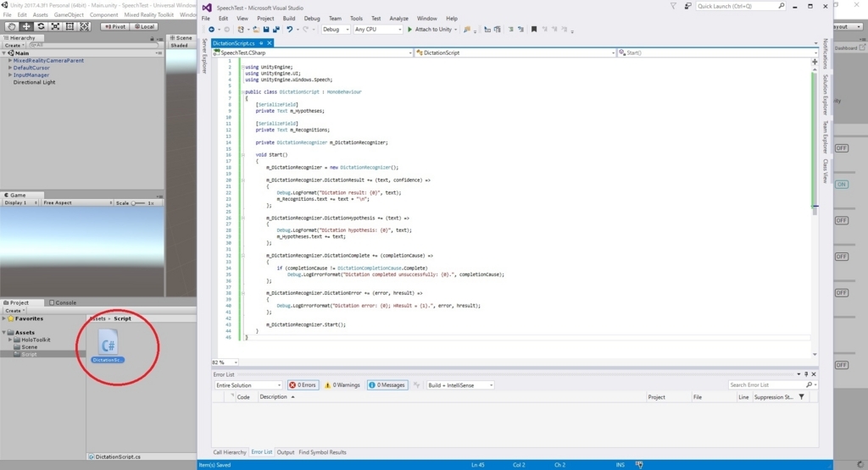The width and height of the screenshot is (868, 470).
Task: Click the Undo icon in Visual Studio toolbar
Action: click(290, 30)
